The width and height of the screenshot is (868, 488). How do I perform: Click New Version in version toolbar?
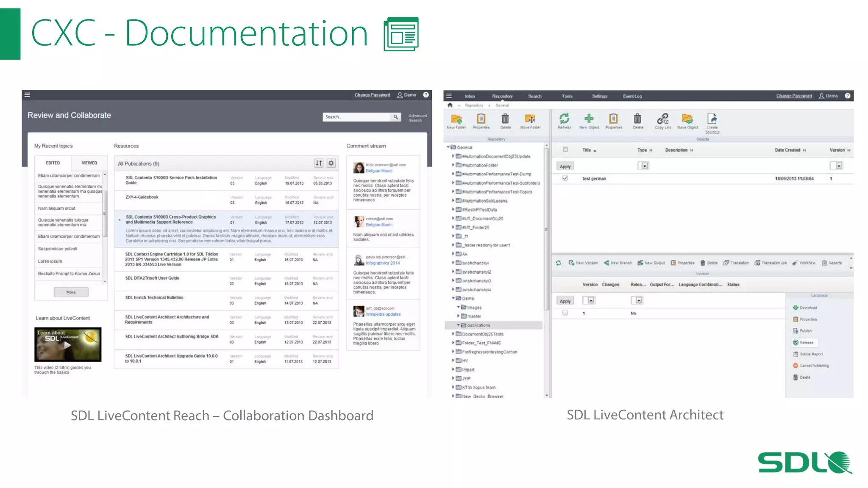583,263
